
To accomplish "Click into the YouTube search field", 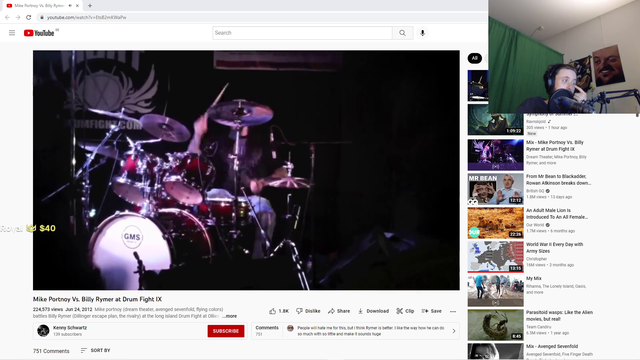I will click(302, 33).
